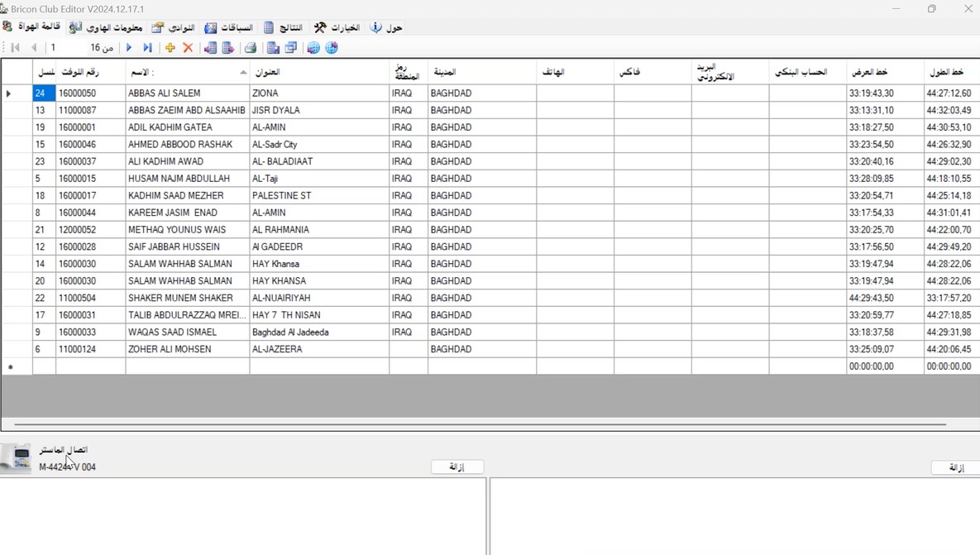Click the left إزالة remove button
This screenshot has height=555, width=980.
point(457,467)
